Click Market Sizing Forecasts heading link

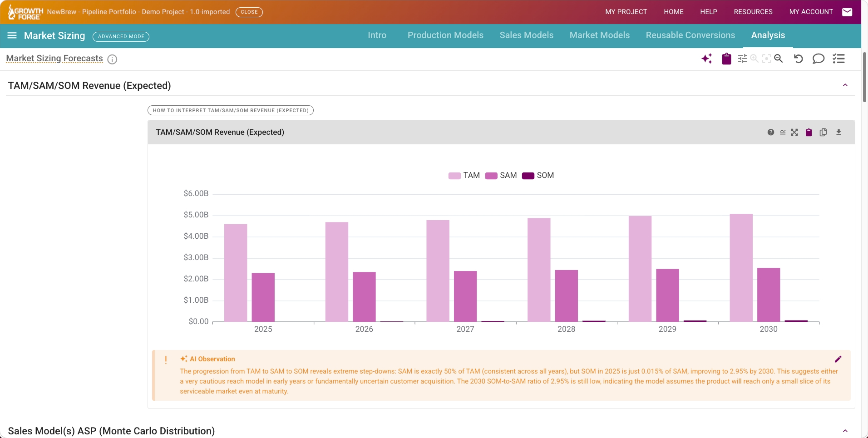(x=54, y=59)
